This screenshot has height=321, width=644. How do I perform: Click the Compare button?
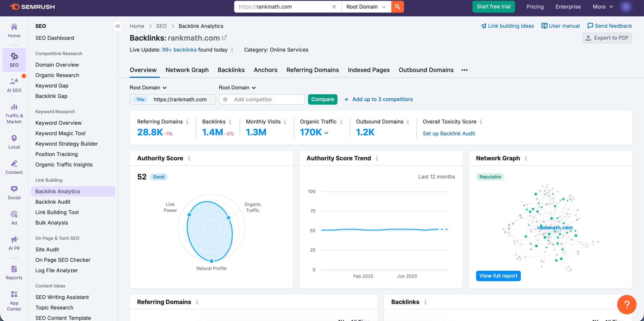[x=323, y=99]
